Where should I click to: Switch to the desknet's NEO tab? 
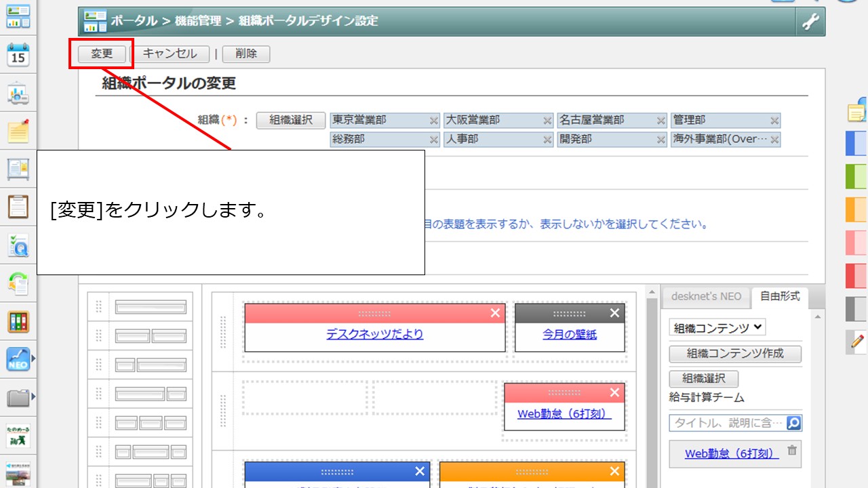705,296
